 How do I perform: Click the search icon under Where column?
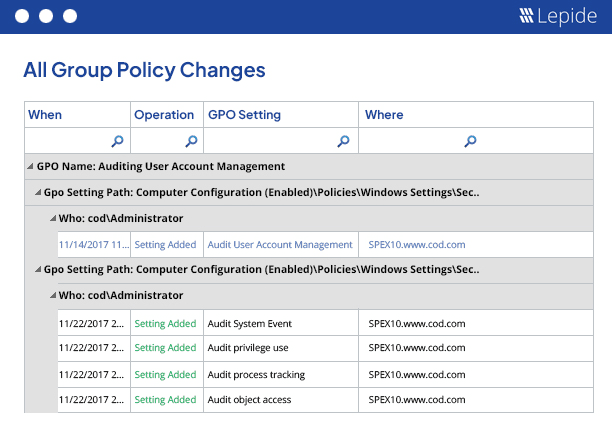click(x=470, y=141)
